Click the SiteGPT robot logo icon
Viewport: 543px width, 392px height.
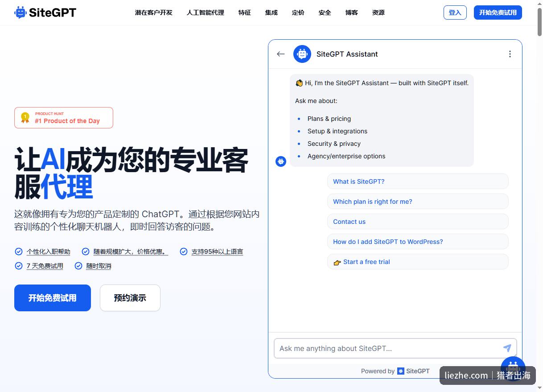tap(21, 12)
